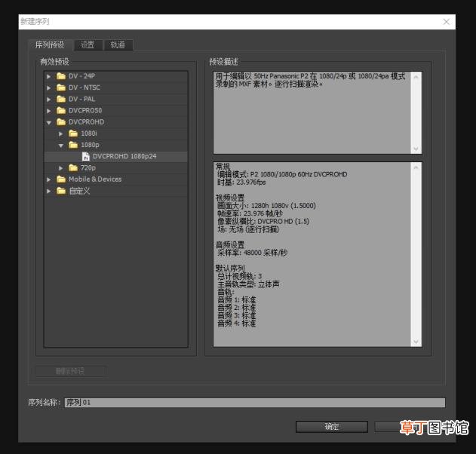The width and height of the screenshot is (476, 454).
Task: Click the 自定义 folder icon
Action: (61, 191)
